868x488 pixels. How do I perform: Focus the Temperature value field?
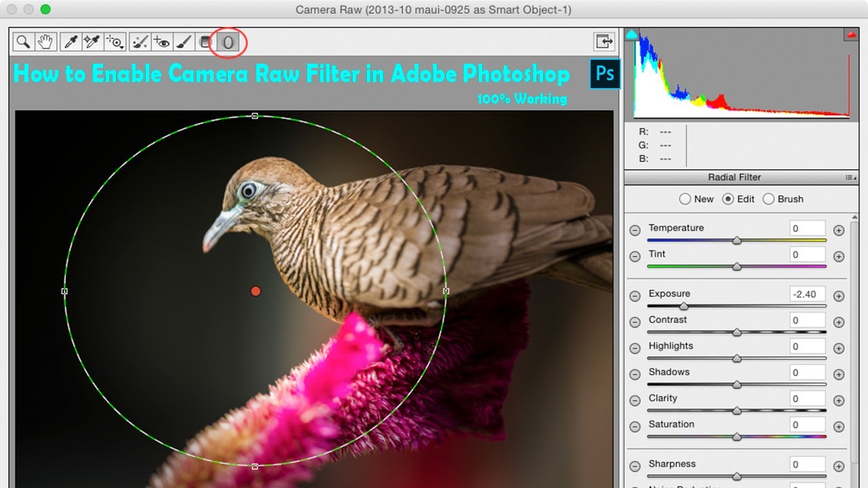pyautogui.click(x=808, y=228)
